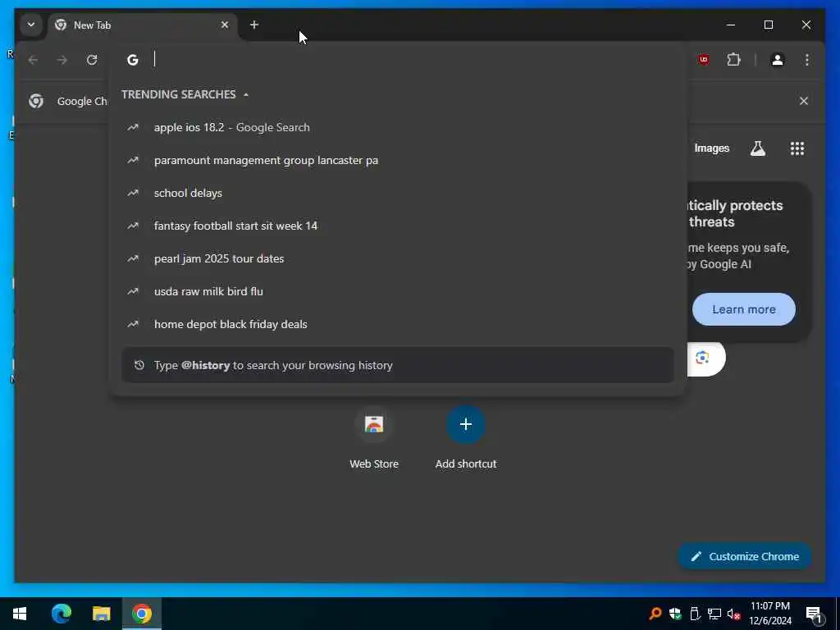Screen dimensions: 840x630
Task: Click the Learn more button
Action: coord(743,309)
